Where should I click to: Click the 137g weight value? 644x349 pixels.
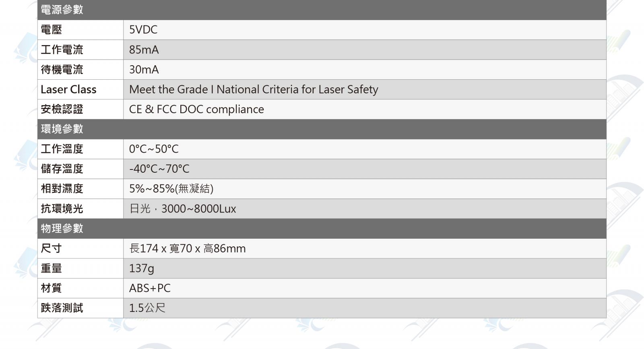tap(141, 268)
